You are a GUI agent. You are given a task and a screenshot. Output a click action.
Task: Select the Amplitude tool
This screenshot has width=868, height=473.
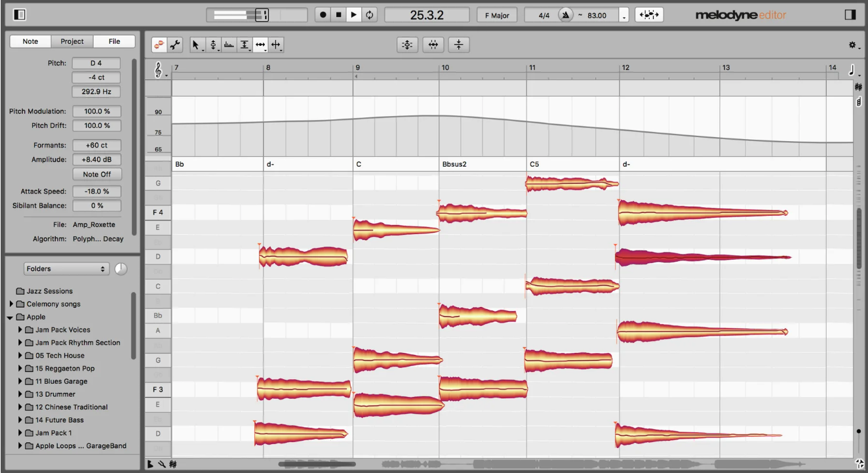point(245,45)
